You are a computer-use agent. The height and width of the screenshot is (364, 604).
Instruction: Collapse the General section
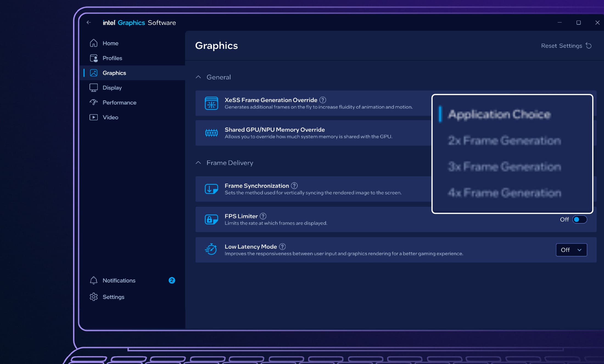[198, 77]
